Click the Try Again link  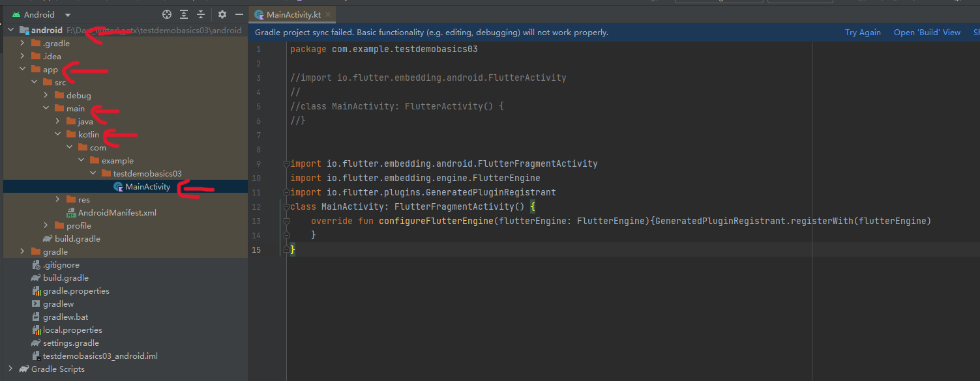pyautogui.click(x=862, y=31)
